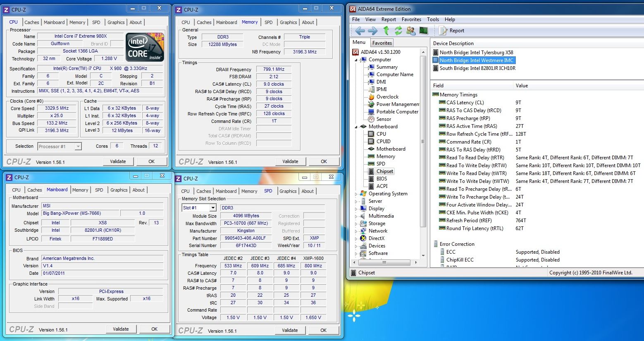
Task: Open the Tools menu in AIDA64
Action: click(x=433, y=19)
